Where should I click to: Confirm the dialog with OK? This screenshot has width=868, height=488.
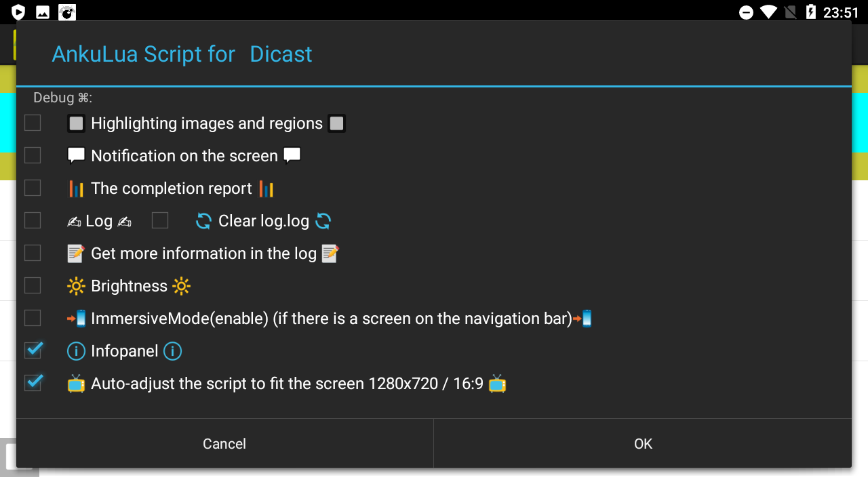(x=643, y=444)
